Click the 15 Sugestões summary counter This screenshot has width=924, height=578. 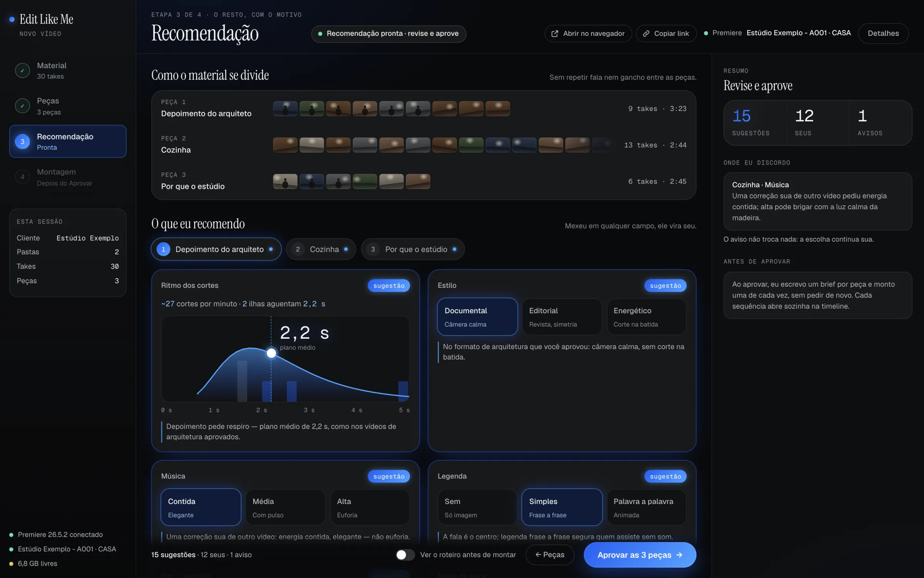pyautogui.click(x=755, y=123)
